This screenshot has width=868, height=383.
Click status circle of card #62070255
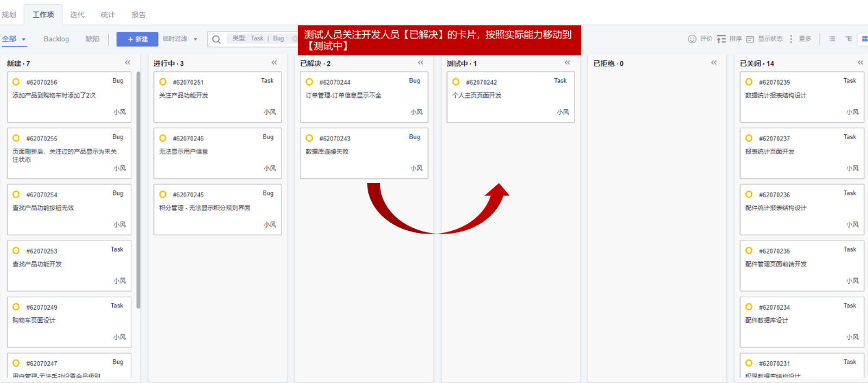16,138
